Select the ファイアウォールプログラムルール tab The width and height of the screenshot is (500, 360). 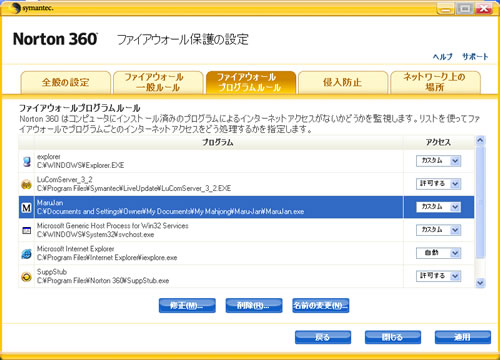251,82
